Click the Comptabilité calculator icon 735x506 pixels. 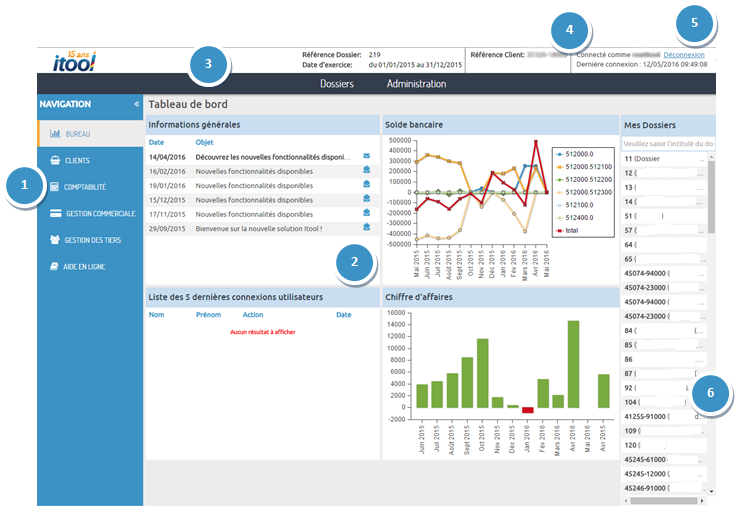(54, 187)
